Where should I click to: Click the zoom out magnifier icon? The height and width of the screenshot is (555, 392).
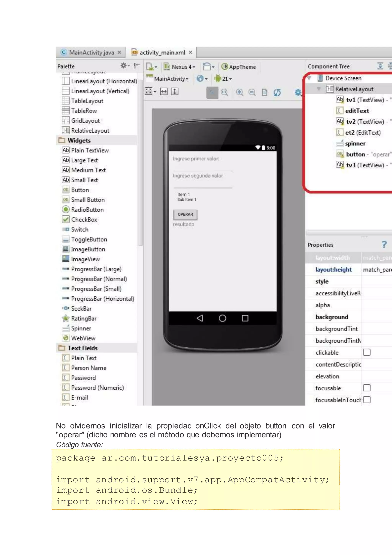point(252,92)
